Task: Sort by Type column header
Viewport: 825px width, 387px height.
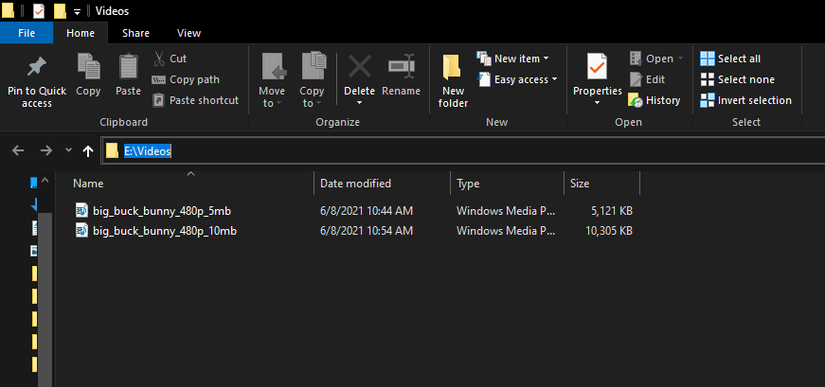Action: (507, 184)
